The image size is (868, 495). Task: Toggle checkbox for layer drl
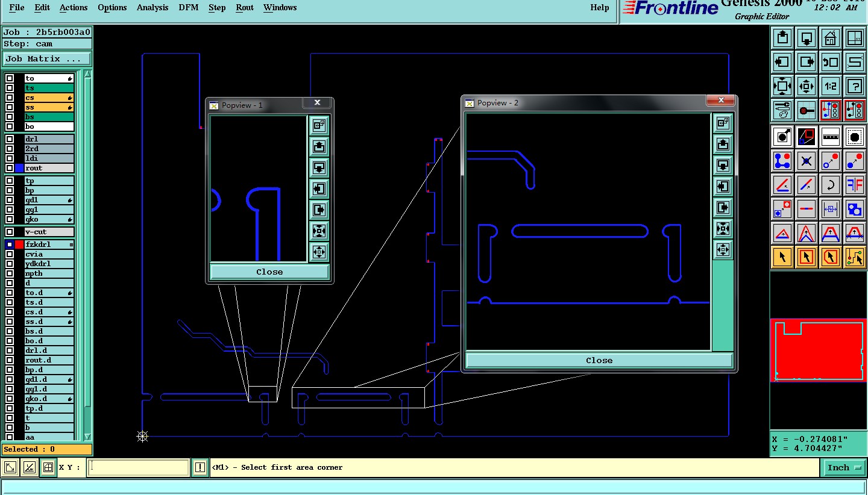10,139
